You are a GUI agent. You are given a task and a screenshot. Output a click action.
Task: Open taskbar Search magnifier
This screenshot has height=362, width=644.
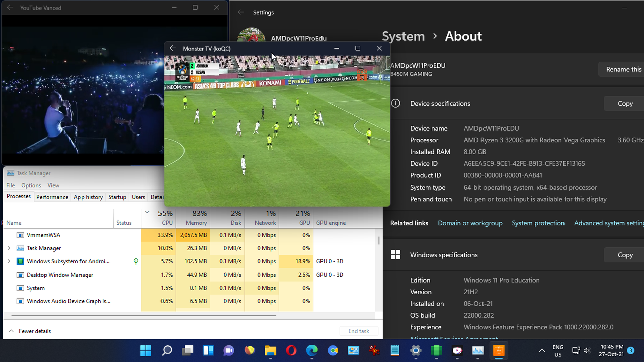pyautogui.click(x=167, y=350)
